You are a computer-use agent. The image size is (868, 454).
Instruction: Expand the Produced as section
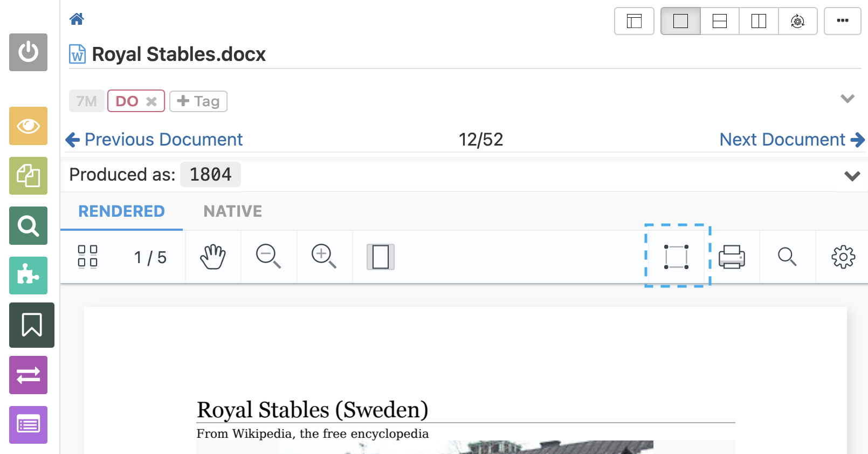click(852, 176)
